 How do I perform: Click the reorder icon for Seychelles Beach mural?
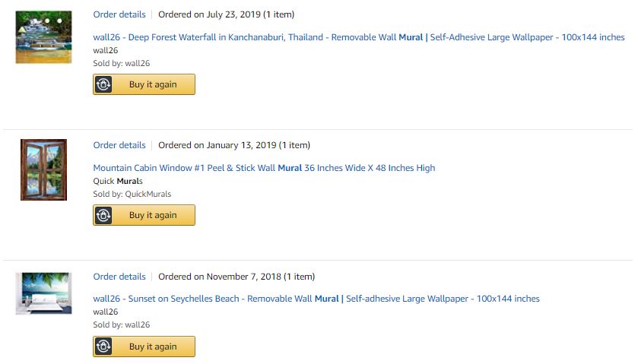104,347
